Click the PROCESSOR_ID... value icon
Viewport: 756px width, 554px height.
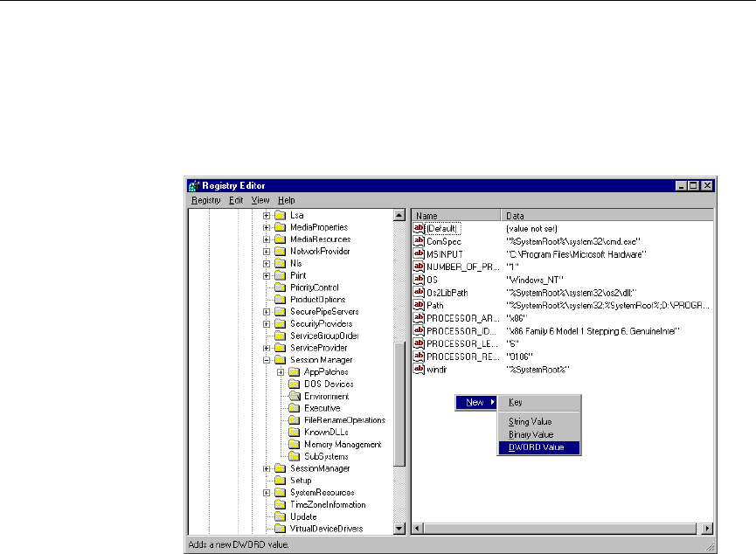coord(419,331)
